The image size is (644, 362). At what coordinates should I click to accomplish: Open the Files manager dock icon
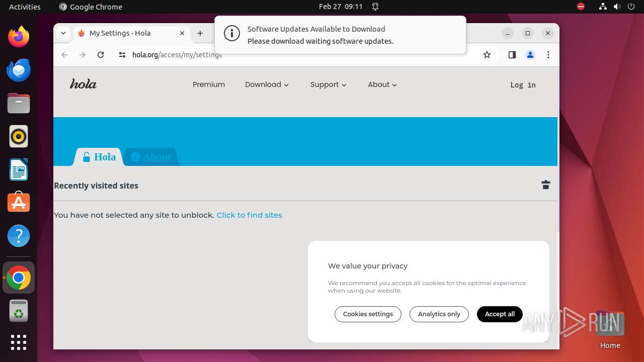[x=19, y=103]
